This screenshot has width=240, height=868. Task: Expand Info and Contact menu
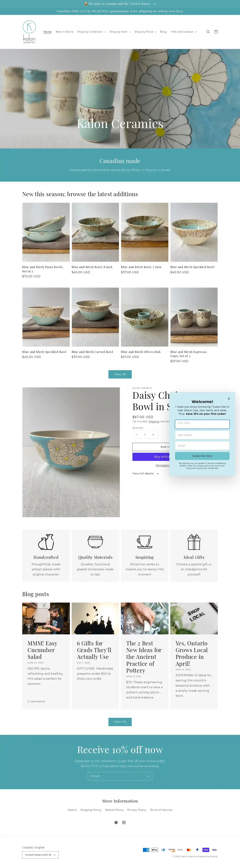(184, 32)
